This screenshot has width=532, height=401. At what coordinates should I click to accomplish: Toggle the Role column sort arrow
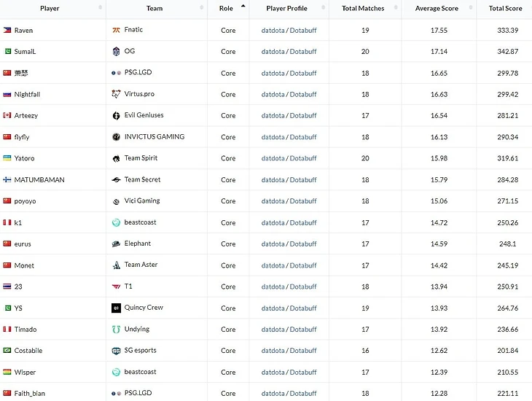click(243, 7)
